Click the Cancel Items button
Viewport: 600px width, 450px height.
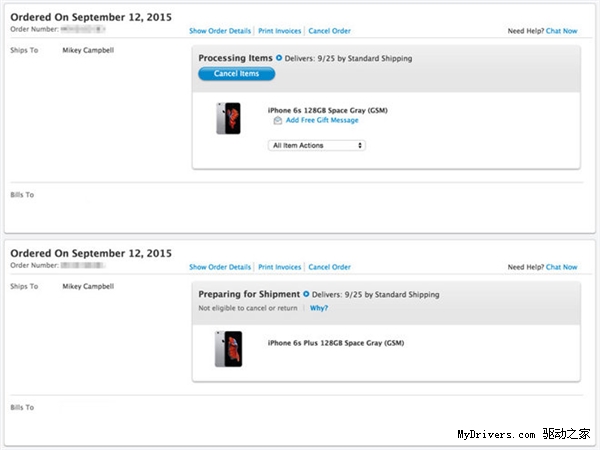pyautogui.click(x=236, y=73)
